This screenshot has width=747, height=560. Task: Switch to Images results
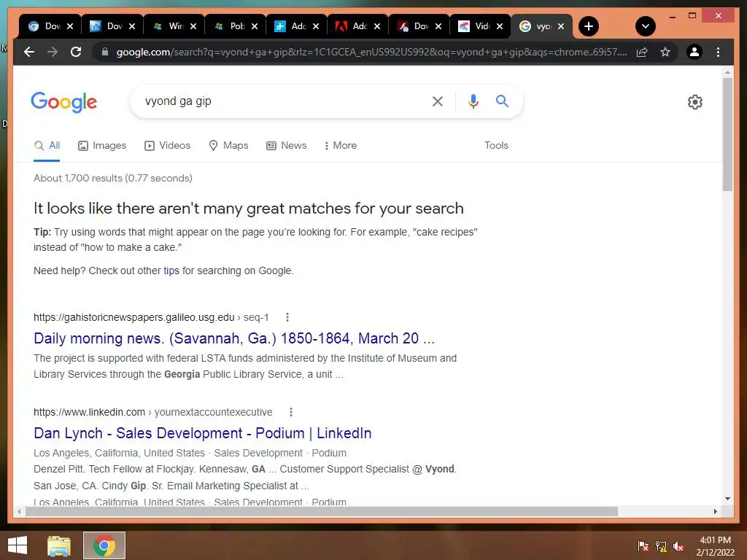click(x=102, y=146)
